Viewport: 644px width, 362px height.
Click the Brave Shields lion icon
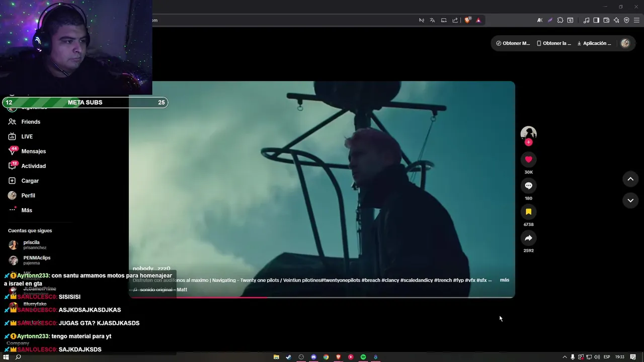point(467,20)
